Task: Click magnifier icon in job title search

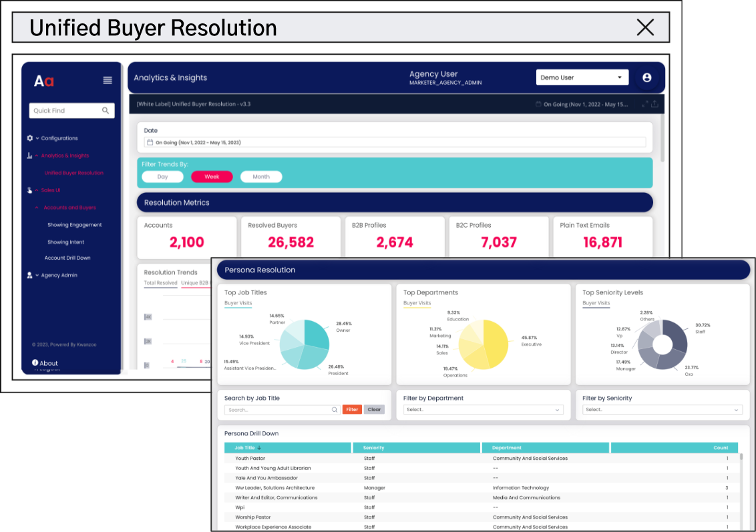Action: pyautogui.click(x=335, y=410)
